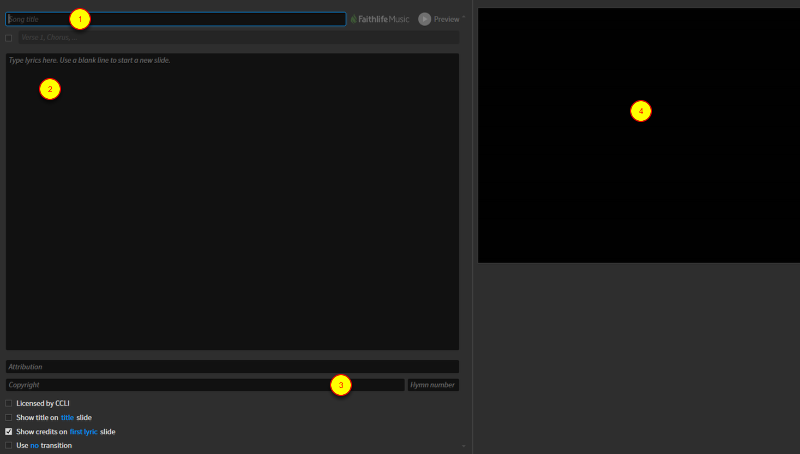The height and width of the screenshot is (454, 800).
Task: Click the yellow number 3 marker
Action: coord(340,385)
